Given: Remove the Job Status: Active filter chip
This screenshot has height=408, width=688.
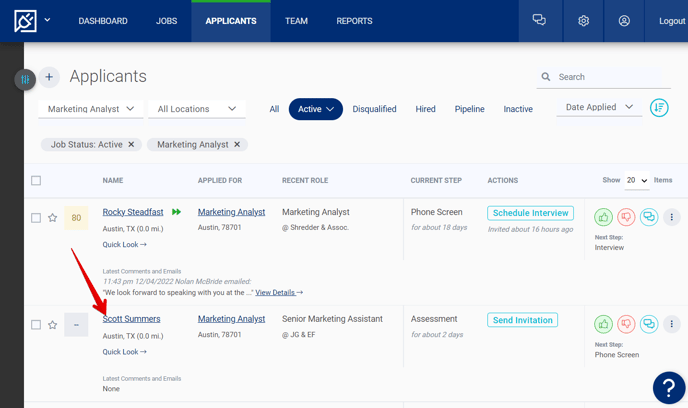Looking at the screenshot, I should point(131,144).
